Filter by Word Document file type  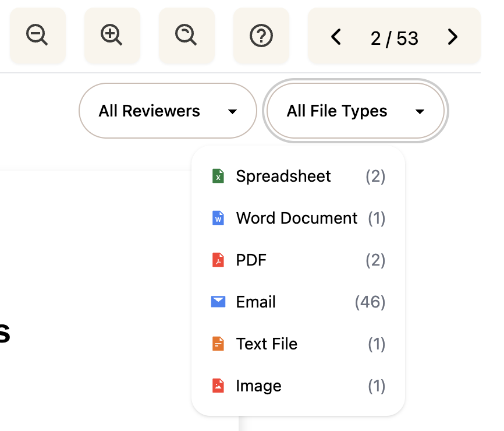click(x=296, y=218)
